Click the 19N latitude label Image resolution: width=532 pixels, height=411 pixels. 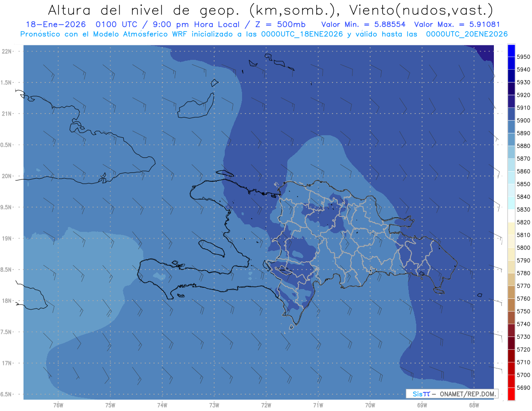click(8, 239)
